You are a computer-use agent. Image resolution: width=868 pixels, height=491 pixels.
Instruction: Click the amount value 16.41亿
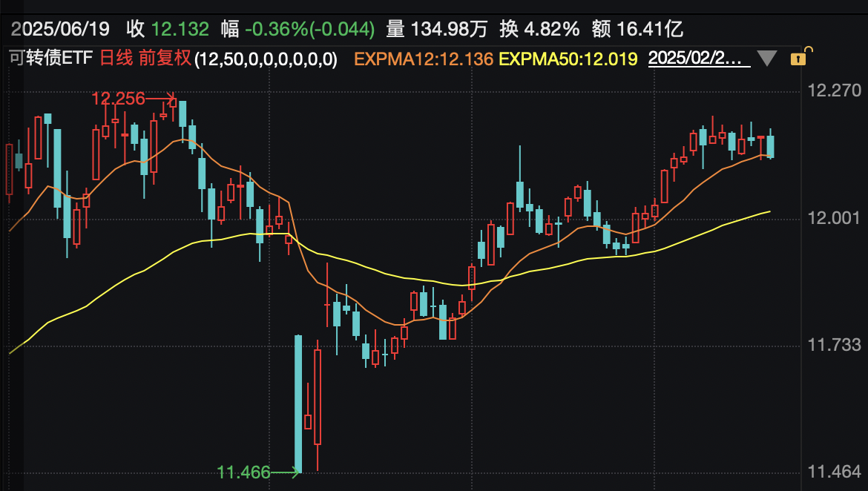click(649, 29)
